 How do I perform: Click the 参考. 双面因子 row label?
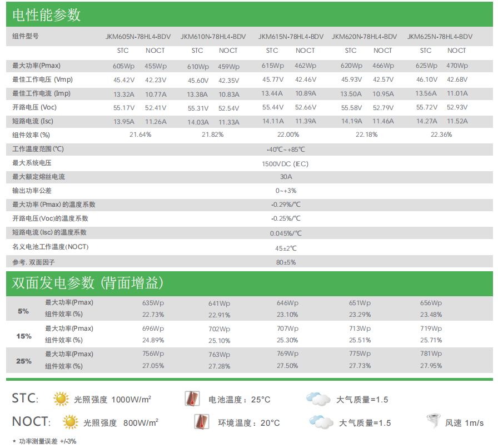tap(33, 262)
